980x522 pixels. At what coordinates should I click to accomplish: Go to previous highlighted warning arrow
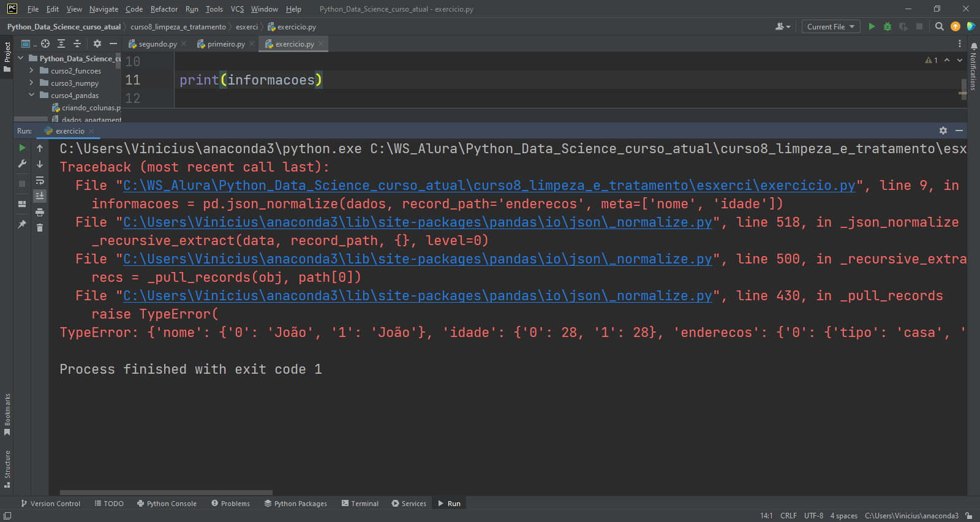point(947,60)
